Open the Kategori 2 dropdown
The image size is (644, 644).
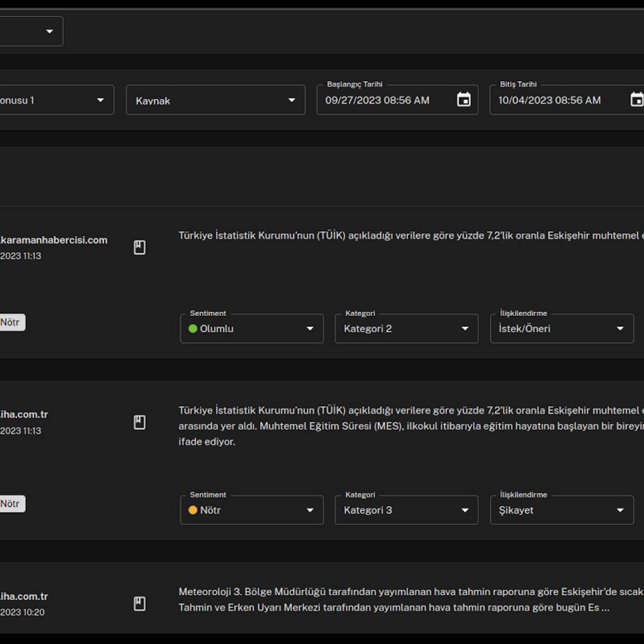click(x=406, y=328)
